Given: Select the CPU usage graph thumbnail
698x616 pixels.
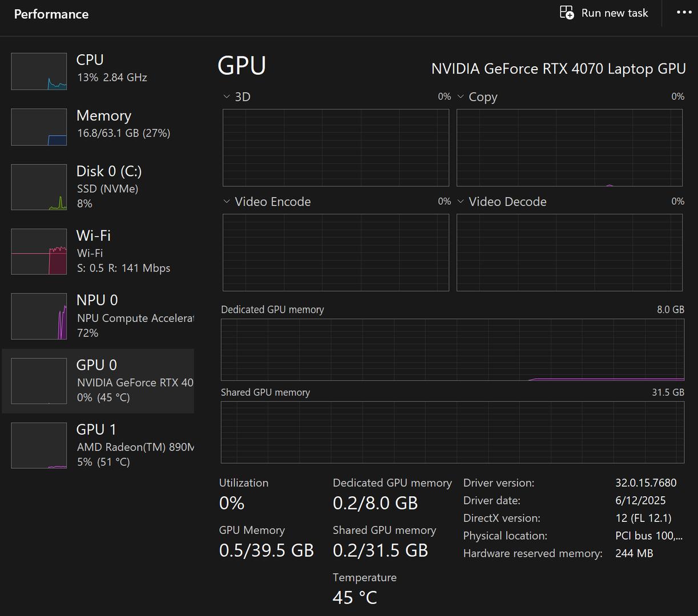Looking at the screenshot, I should pyautogui.click(x=39, y=71).
